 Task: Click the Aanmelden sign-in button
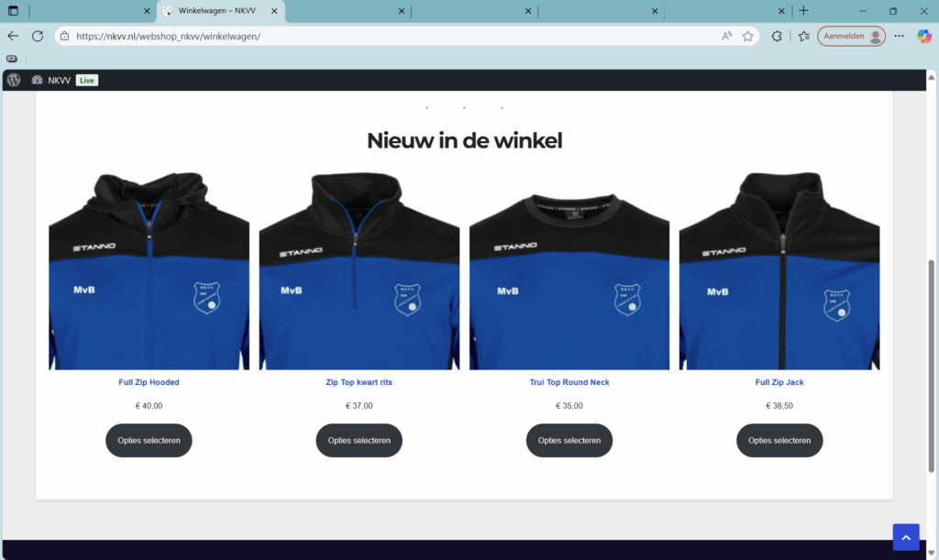[851, 37]
